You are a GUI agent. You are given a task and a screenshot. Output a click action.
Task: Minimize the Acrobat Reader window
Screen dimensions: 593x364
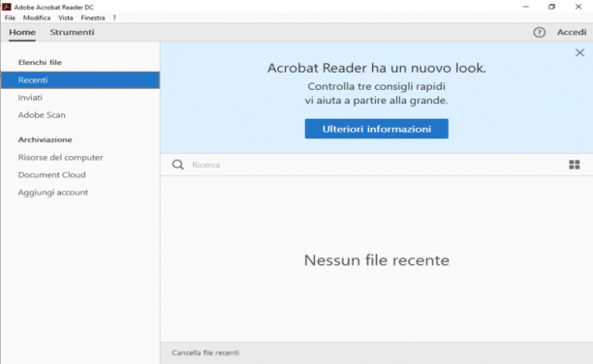point(526,7)
